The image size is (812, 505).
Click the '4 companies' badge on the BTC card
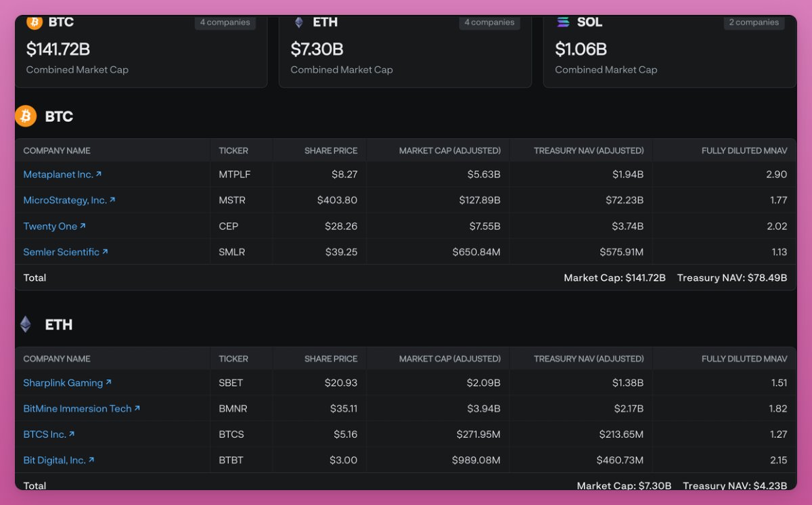[x=225, y=22]
